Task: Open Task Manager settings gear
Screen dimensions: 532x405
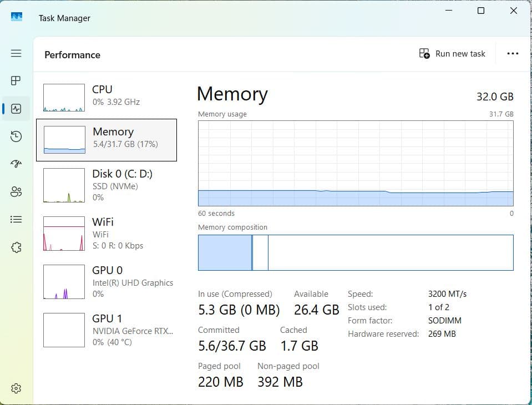Action: (16, 388)
